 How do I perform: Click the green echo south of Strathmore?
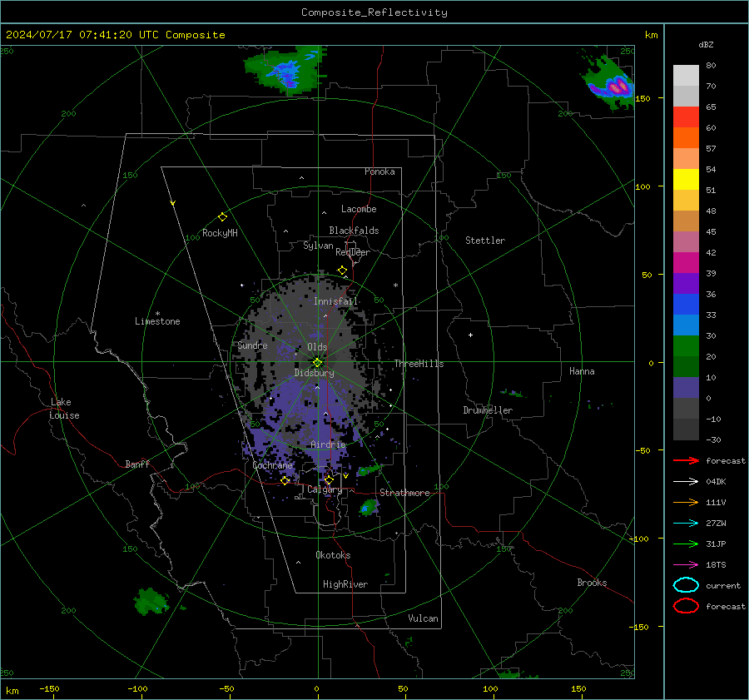coord(369,507)
